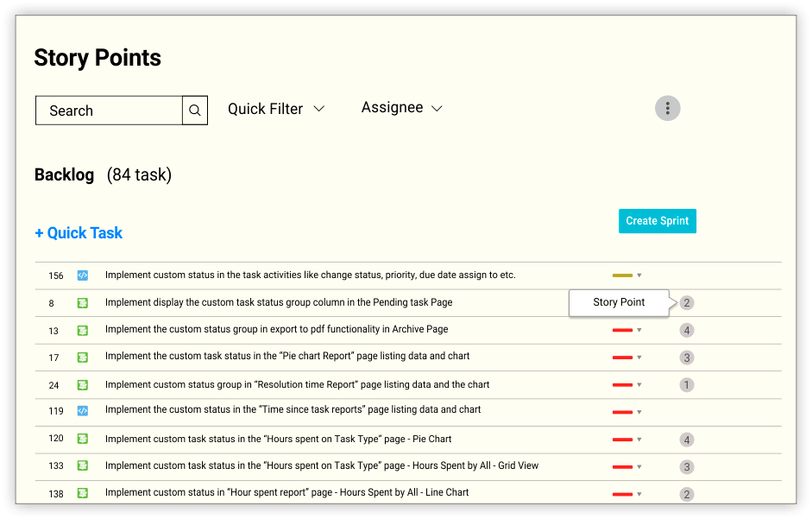Click the yellow priority bar on task 156
812x519 pixels.
tap(622, 275)
